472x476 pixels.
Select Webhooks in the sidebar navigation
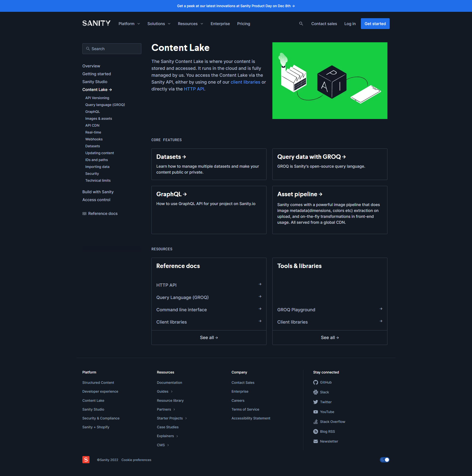(x=94, y=139)
